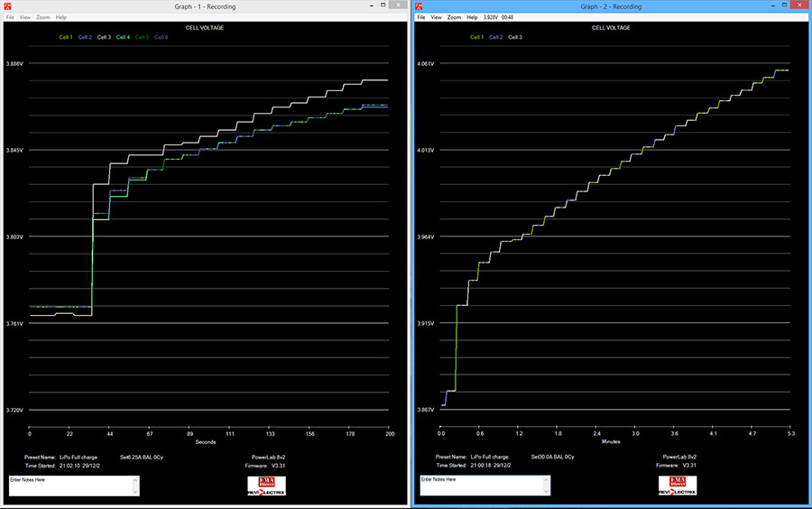Toggle Cell 2 legend label in Graph 2
The width and height of the screenshot is (812, 509).
click(x=497, y=37)
